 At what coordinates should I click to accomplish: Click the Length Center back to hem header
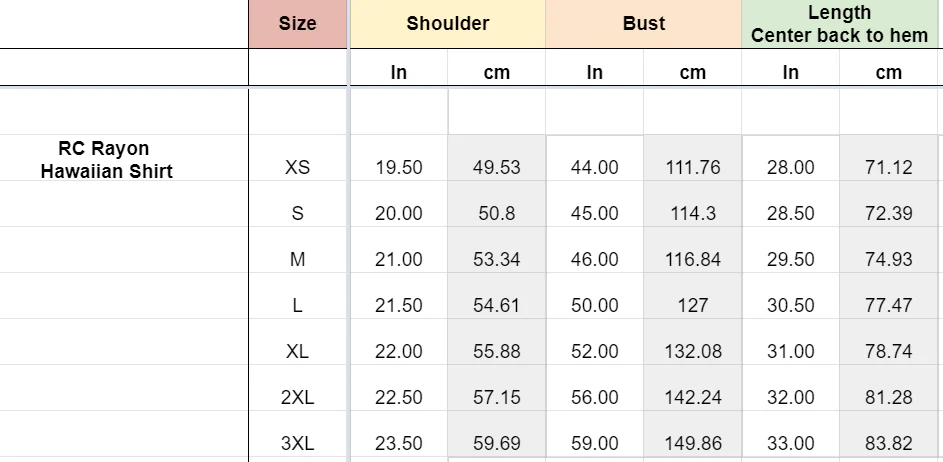coord(839,24)
